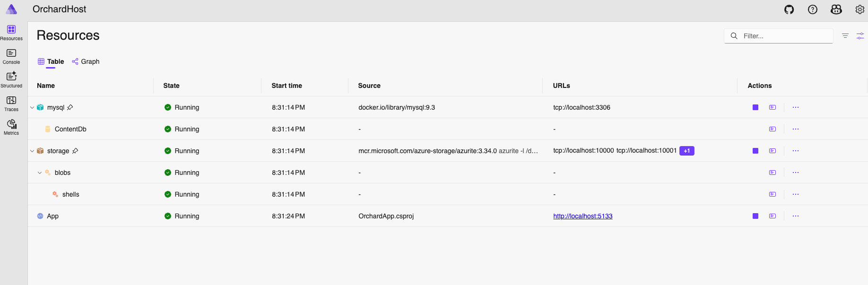Stop the App resource
The image size is (868, 285).
point(755,216)
